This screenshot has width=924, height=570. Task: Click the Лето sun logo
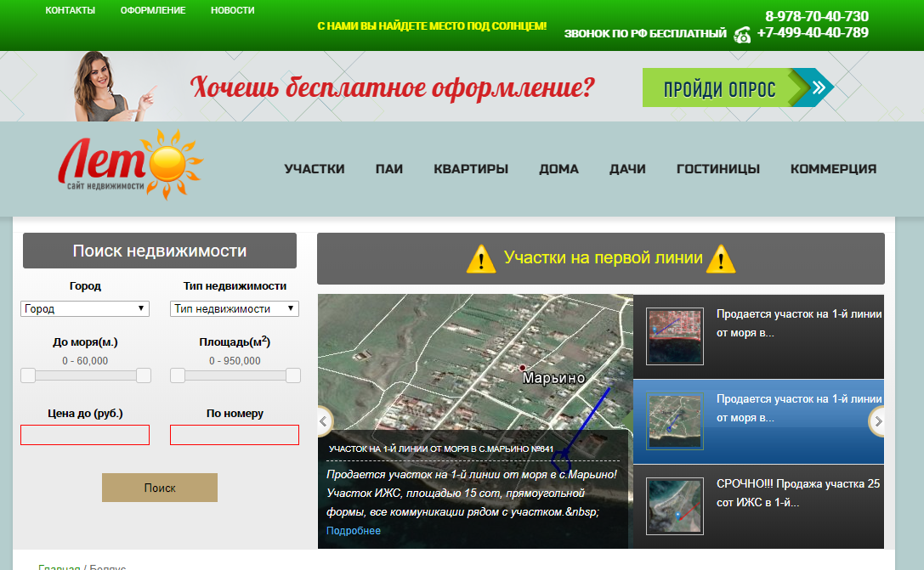click(131, 165)
